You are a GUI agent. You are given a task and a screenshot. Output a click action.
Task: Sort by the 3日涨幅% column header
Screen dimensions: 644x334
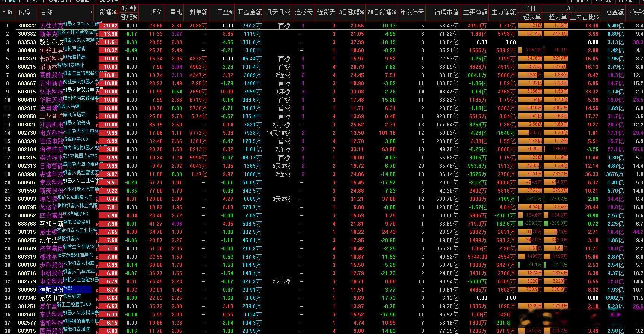point(351,12)
